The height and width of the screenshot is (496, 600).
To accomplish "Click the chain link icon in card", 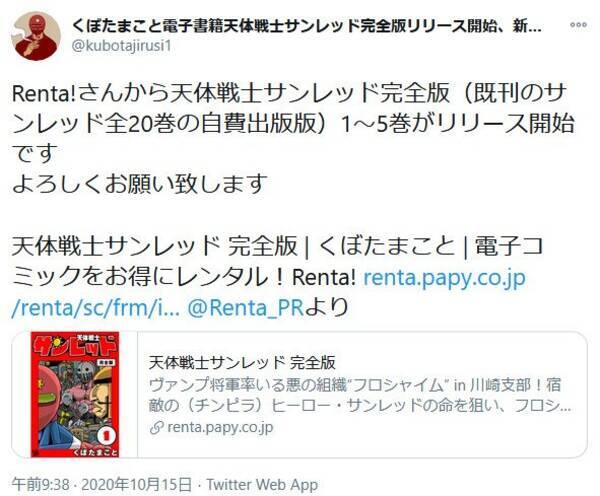I will click(x=156, y=428).
